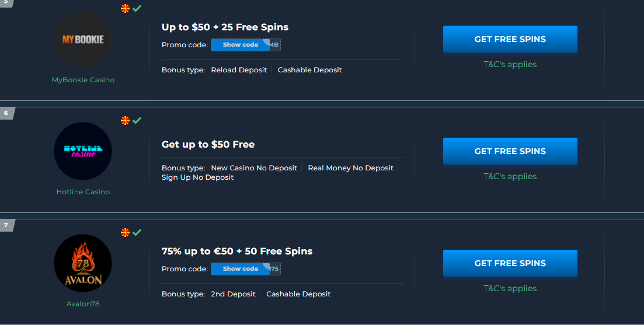Get free spins for MyBookie Casino
Screen dimensions: 644x325
pos(510,39)
